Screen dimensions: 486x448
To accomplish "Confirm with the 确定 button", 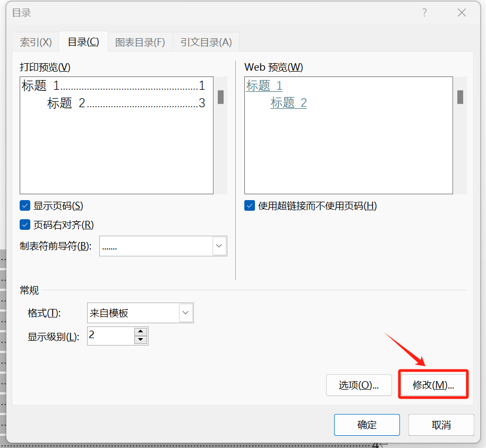I will tap(366, 425).
